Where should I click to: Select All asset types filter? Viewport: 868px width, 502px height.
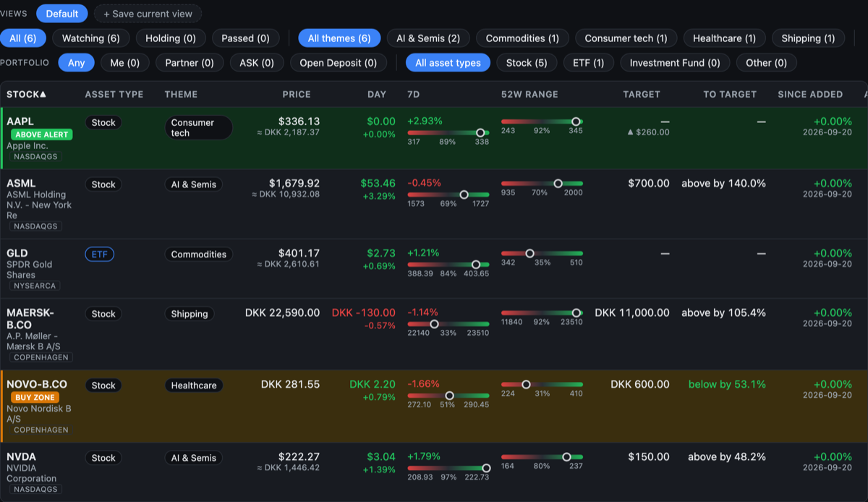448,63
